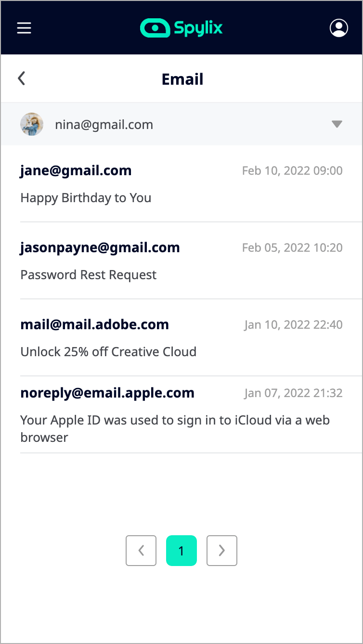The width and height of the screenshot is (363, 644).
Task: Go to next page of emails
Action: coord(222,550)
